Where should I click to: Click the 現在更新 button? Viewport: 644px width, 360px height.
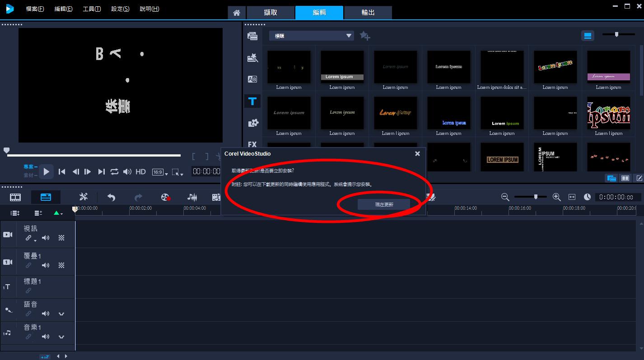384,204
